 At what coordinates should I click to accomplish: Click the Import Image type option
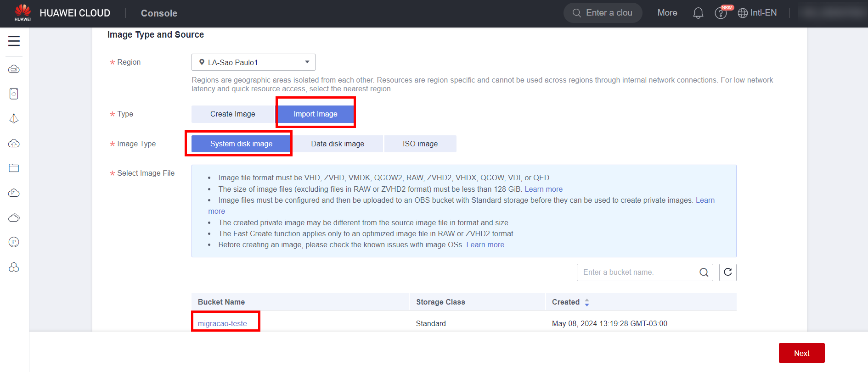(x=316, y=114)
